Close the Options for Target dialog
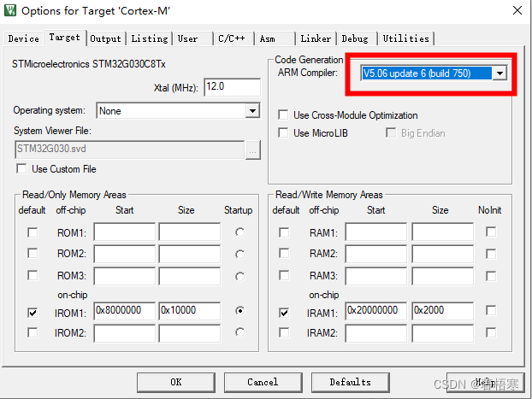 coord(517,10)
